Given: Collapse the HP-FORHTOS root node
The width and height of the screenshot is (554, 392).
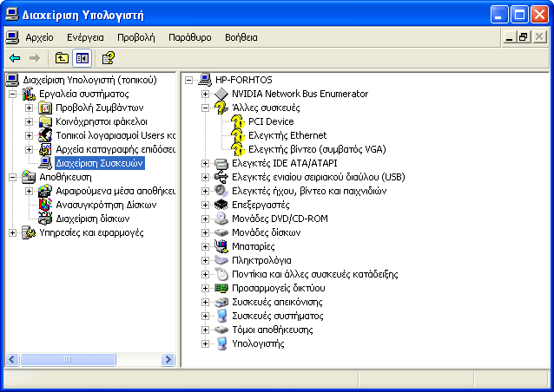Looking at the screenshot, I should (x=188, y=80).
